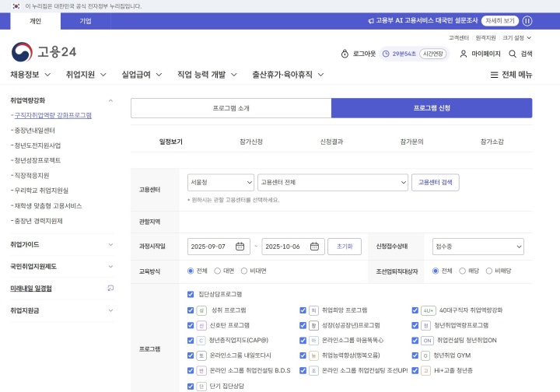Select 대면 education method radio

[217, 271]
